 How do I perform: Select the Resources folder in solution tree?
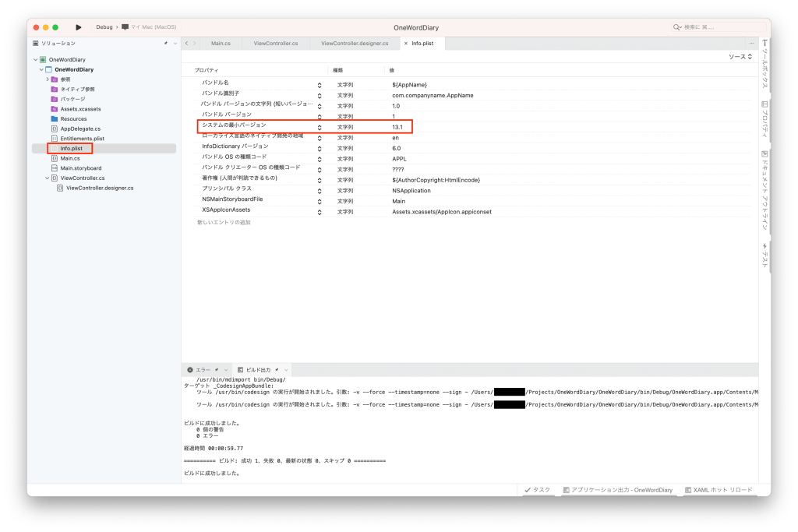click(x=73, y=118)
